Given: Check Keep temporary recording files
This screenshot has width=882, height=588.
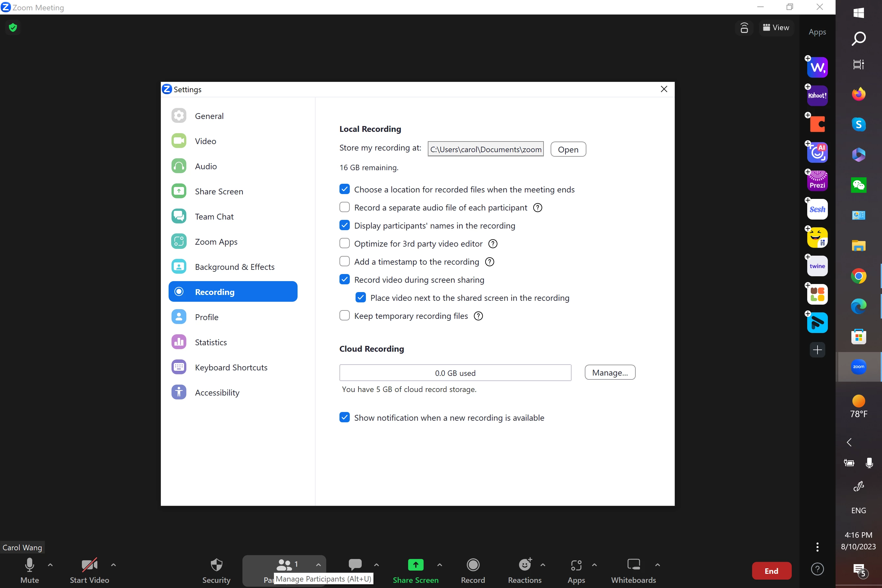Looking at the screenshot, I should coord(344,316).
